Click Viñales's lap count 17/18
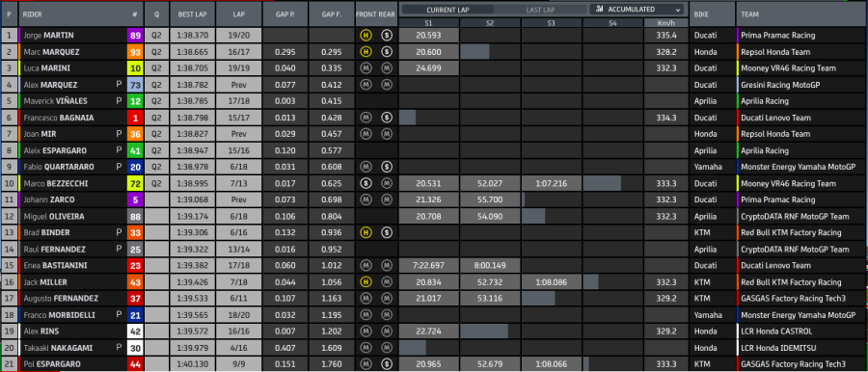Viewport: 868px width, 372px height. [238, 101]
